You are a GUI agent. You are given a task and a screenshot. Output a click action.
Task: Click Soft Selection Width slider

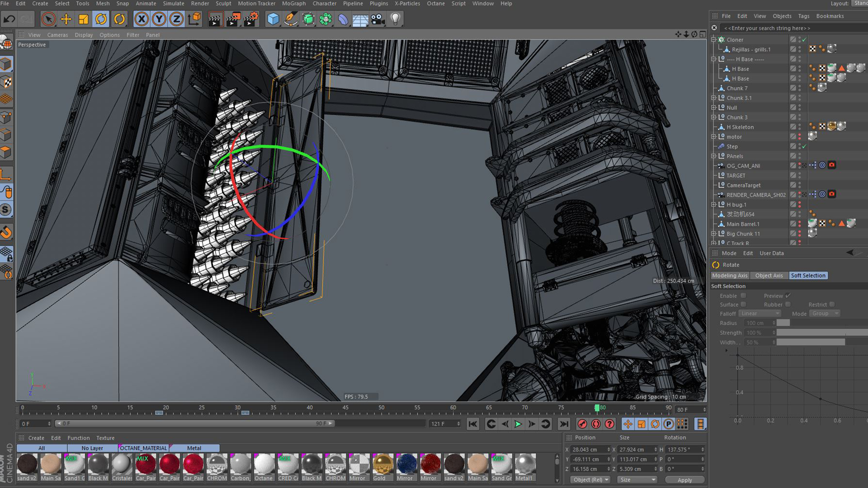pyautogui.click(x=822, y=343)
